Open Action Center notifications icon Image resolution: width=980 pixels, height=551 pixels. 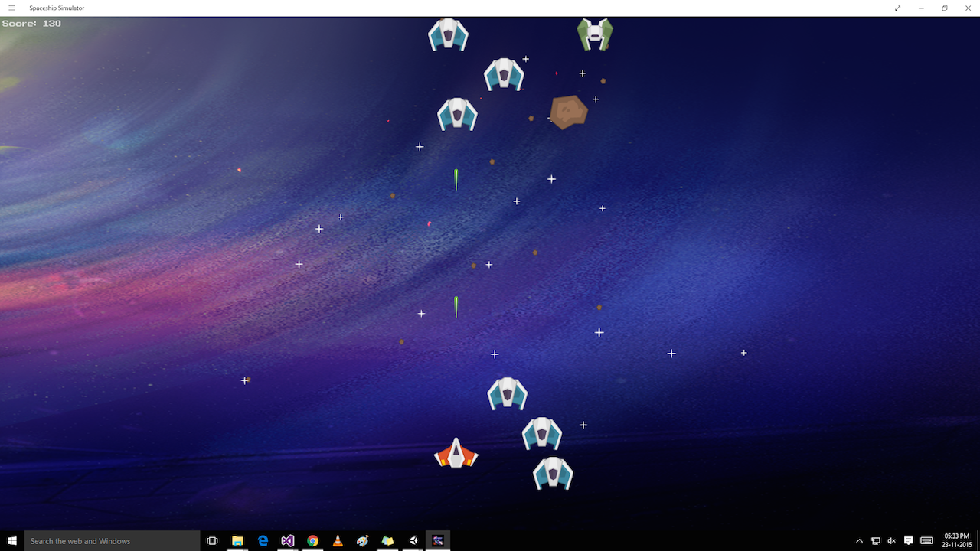(909, 541)
